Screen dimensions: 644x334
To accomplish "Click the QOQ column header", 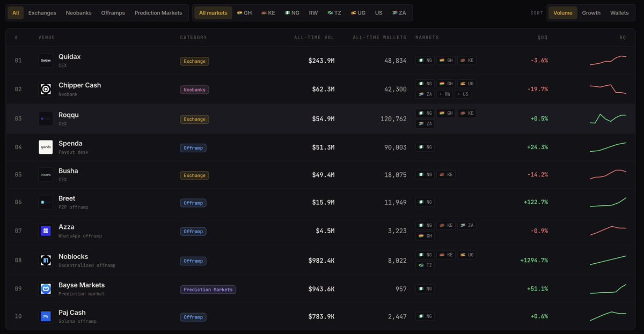I will 543,38.
